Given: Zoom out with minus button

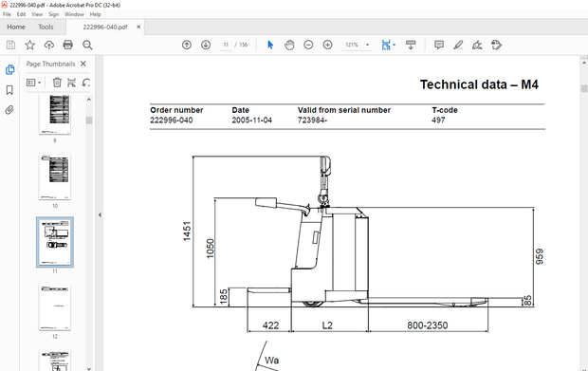Looking at the screenshot, I should pyautogui.click(x=308, y=45).
